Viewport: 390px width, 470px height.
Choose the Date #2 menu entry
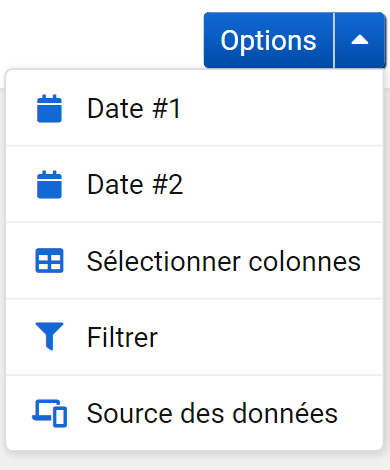[194, 184]
